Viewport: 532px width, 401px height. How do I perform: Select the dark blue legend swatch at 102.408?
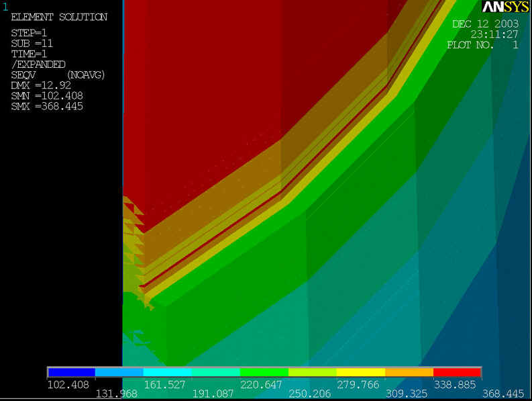72,372
